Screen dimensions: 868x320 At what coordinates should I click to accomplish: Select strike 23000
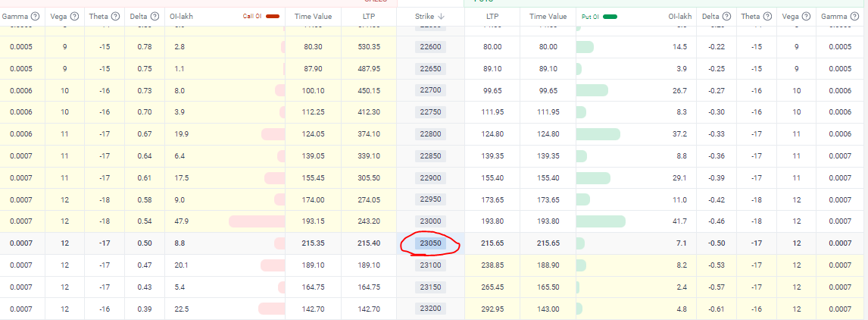point(431,221)
